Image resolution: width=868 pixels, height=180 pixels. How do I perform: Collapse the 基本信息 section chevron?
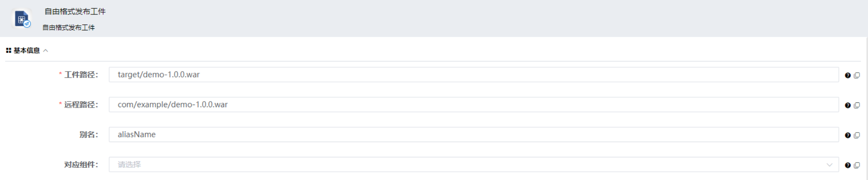pyautogui.click(x=45, y=51)
